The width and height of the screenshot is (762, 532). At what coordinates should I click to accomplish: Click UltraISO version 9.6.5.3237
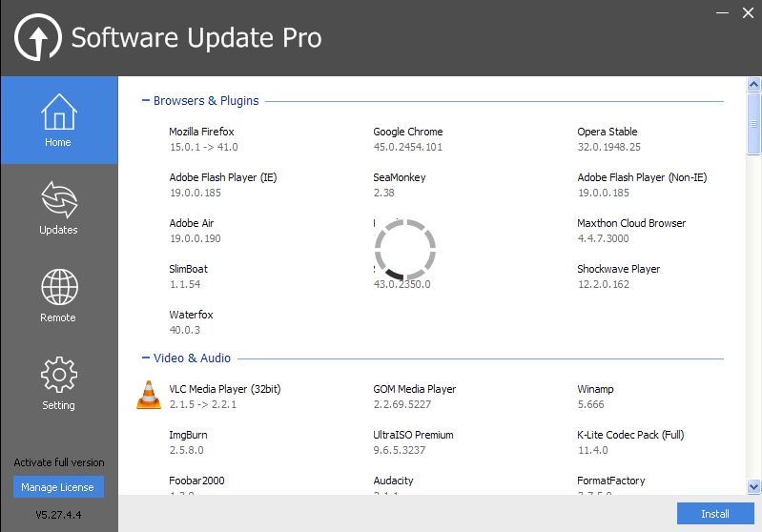coord(399,450)
